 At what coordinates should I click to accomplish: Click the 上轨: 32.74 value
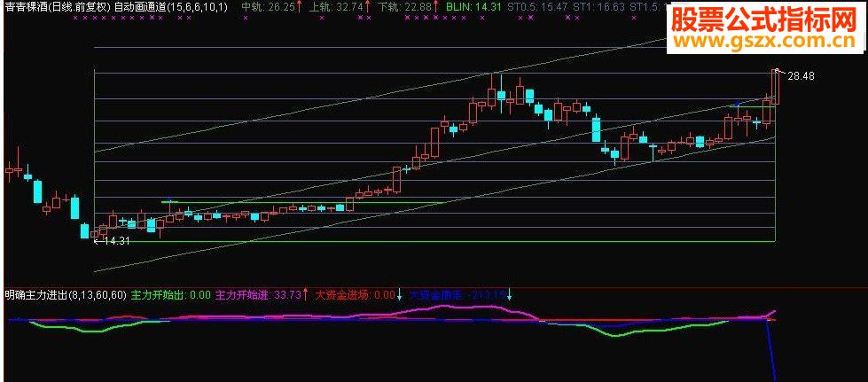(335, 7)
